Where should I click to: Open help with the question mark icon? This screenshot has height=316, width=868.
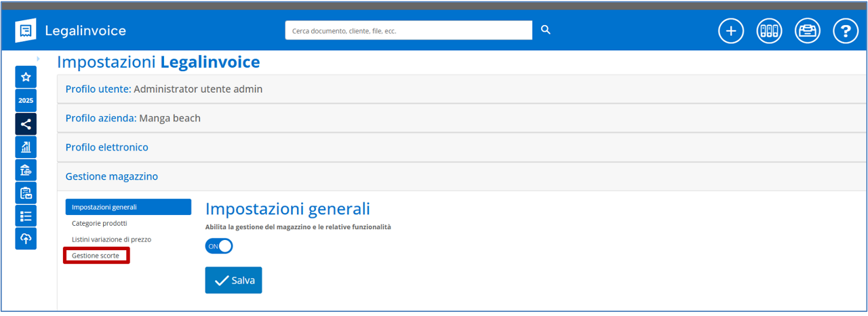click(846, 31)
